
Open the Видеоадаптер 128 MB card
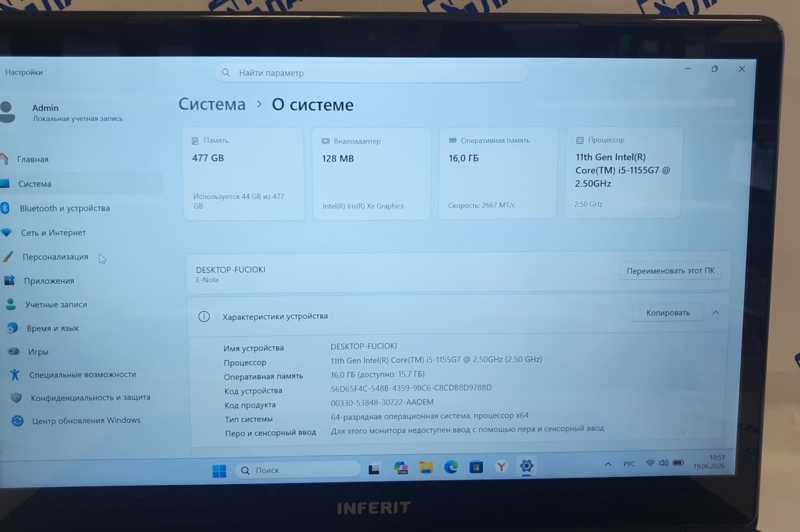coord(371,173)
